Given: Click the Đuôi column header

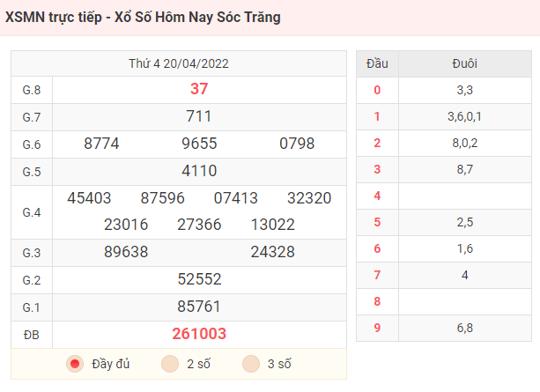Looking at the screenshot, I should (x=465, y=63).
